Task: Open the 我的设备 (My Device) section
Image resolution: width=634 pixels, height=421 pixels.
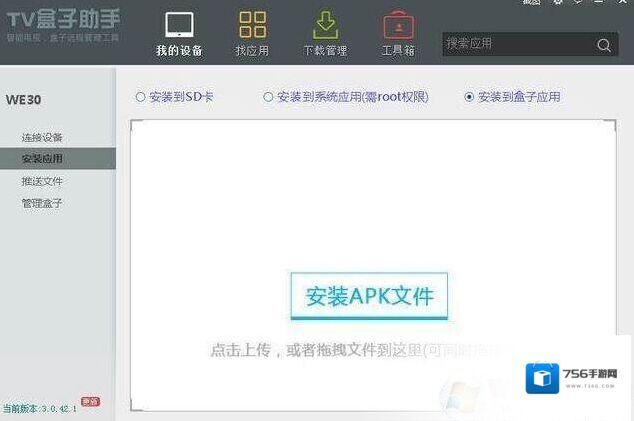Action: [x=179, y=34]
